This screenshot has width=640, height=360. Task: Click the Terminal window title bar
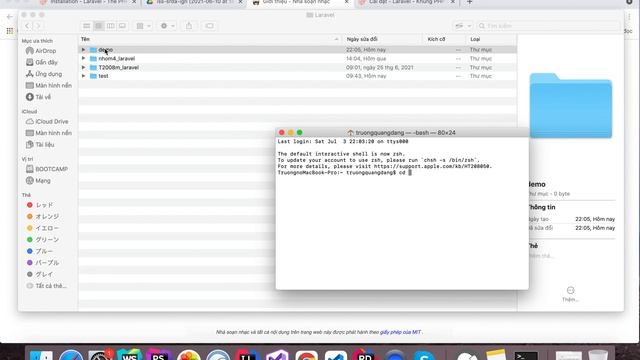click(402, 133)
